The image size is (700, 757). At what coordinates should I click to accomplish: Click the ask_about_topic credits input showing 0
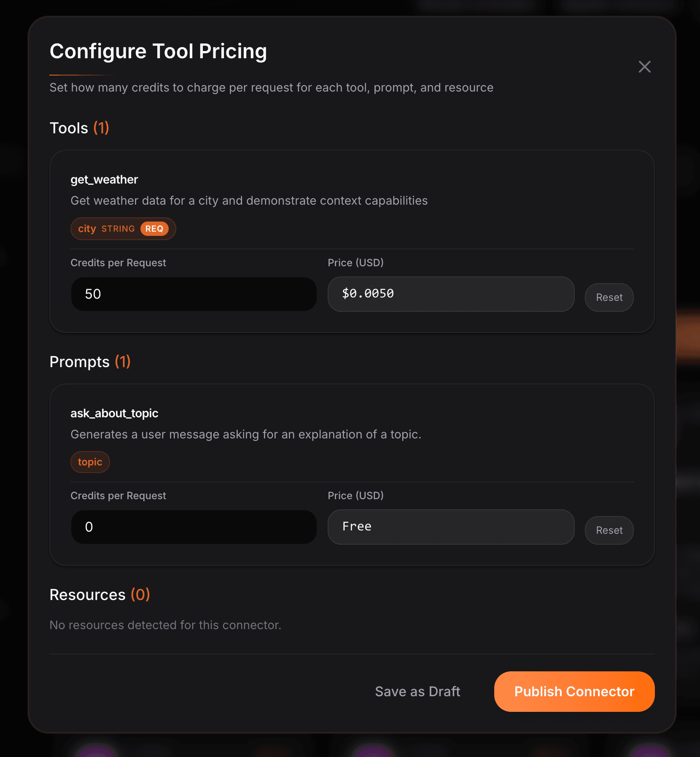pyautogui.click(x=194, y=527)
